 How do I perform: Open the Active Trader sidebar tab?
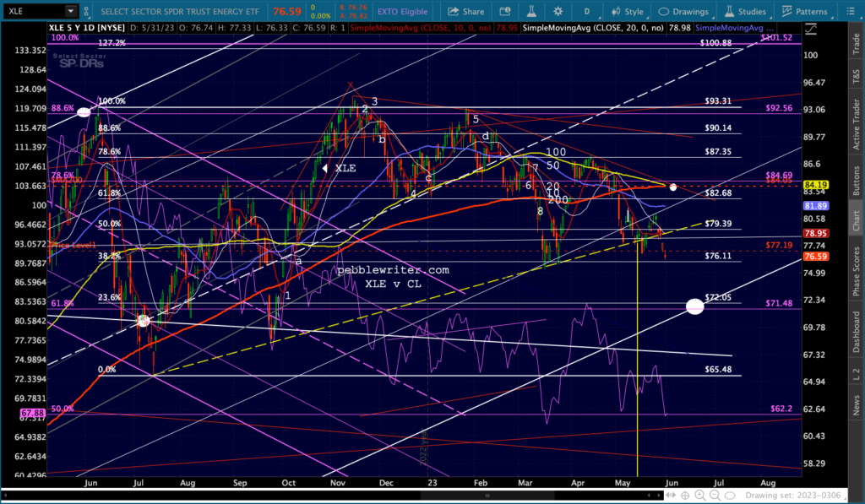click(857, 123)
